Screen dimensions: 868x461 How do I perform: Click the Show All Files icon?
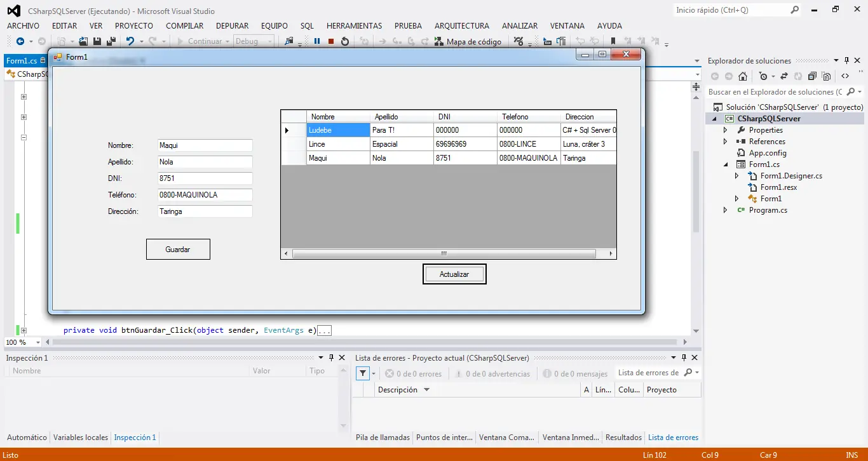click(826, 76)
